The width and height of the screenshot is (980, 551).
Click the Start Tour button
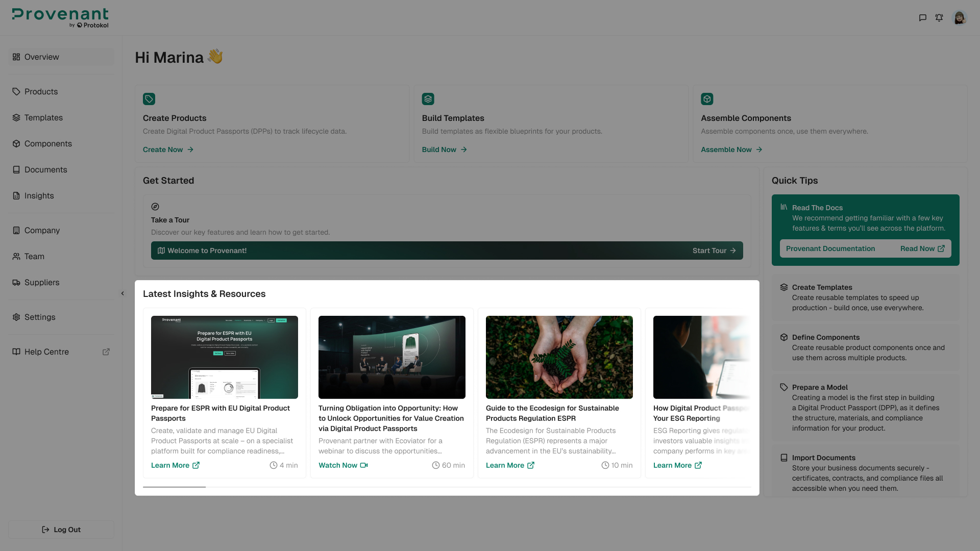pyautogui.click(x=714, y=251)
